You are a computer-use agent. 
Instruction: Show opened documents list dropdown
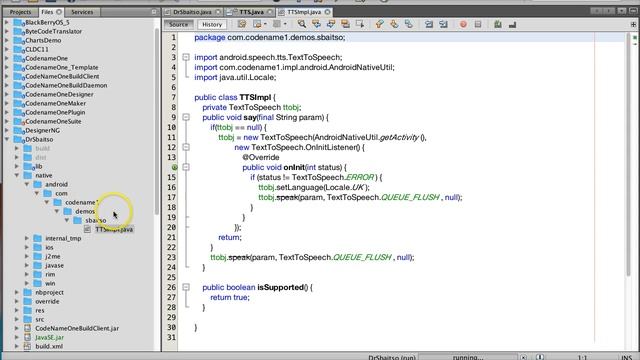pos(622,11)
